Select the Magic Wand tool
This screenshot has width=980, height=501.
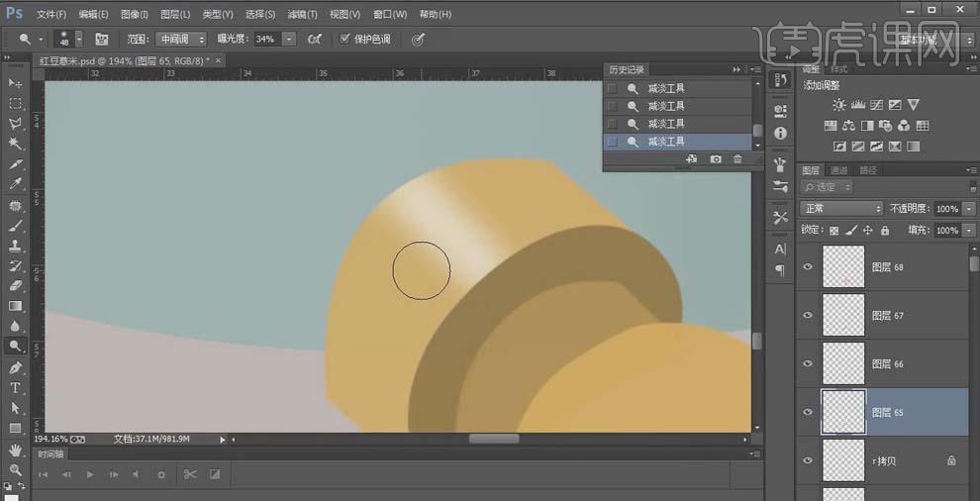(x=16, y=144)
